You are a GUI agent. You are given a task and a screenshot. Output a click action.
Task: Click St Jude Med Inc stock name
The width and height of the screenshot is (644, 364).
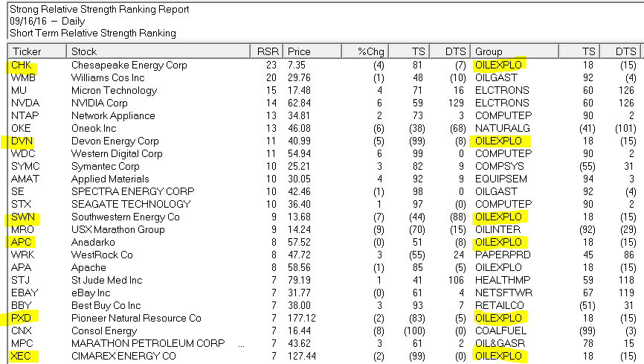[x=106, y=281]
